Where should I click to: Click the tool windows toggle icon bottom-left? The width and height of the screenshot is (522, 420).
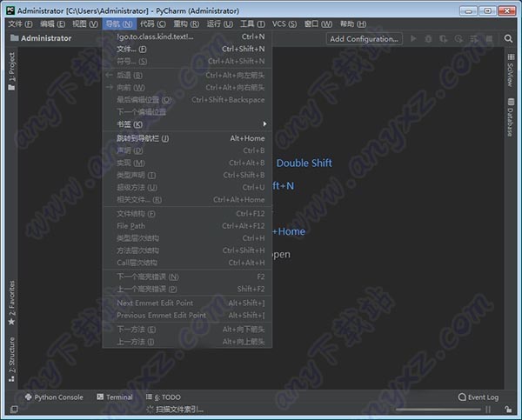(14, 410)
